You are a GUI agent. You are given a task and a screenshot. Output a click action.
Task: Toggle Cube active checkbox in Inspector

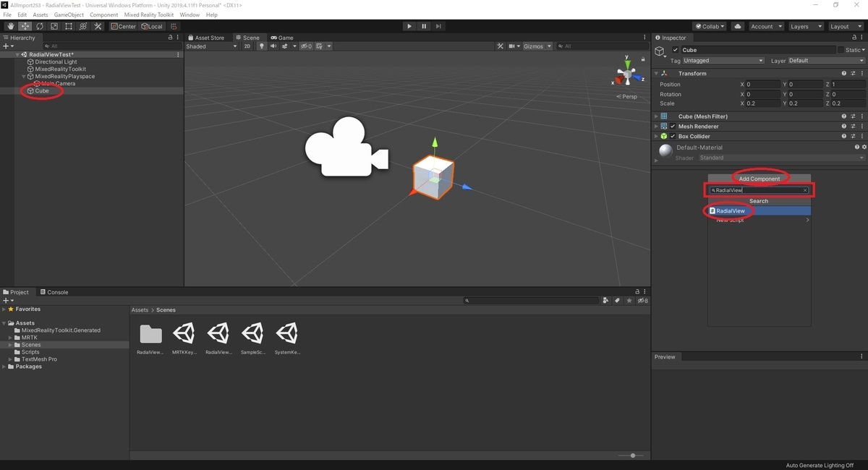coord(676,50)
